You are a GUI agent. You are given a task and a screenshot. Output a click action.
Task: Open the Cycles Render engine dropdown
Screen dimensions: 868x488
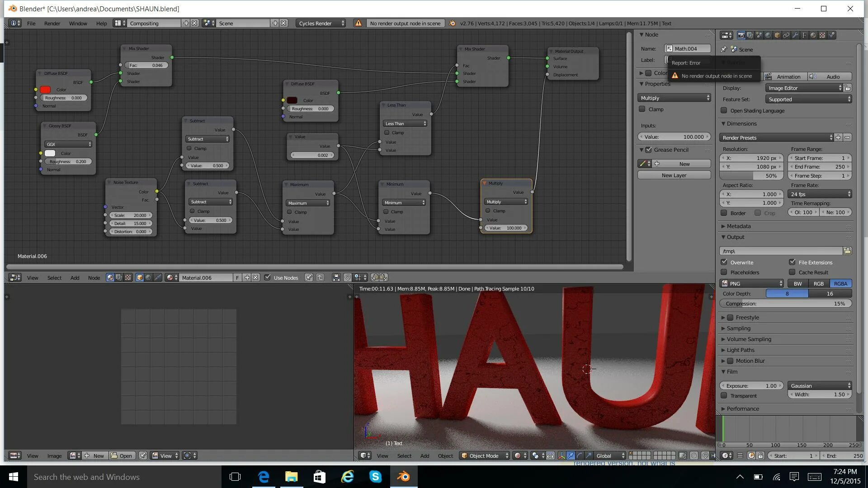pos(321,23)
